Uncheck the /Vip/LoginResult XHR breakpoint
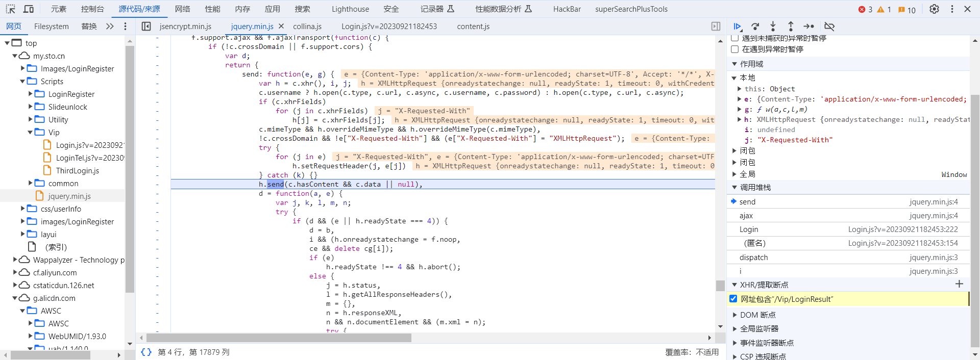The width and height of the screenshot is (980, 360). pyautogui.click(x=733, y=299)
